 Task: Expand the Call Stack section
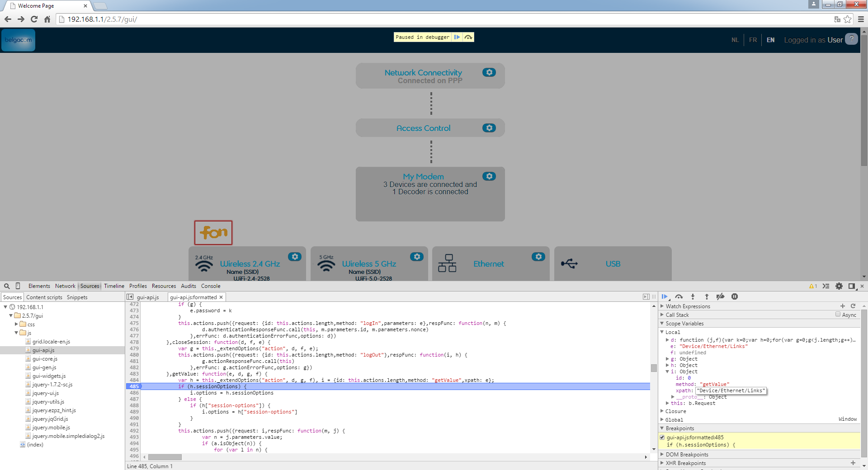tap(677, 315)
